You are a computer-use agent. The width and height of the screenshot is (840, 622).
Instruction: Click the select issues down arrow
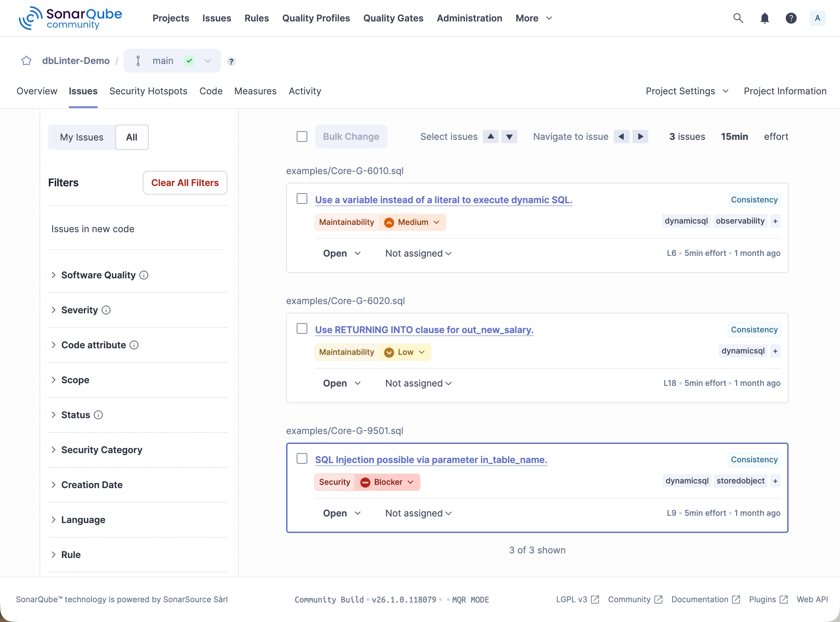[509, 137]
